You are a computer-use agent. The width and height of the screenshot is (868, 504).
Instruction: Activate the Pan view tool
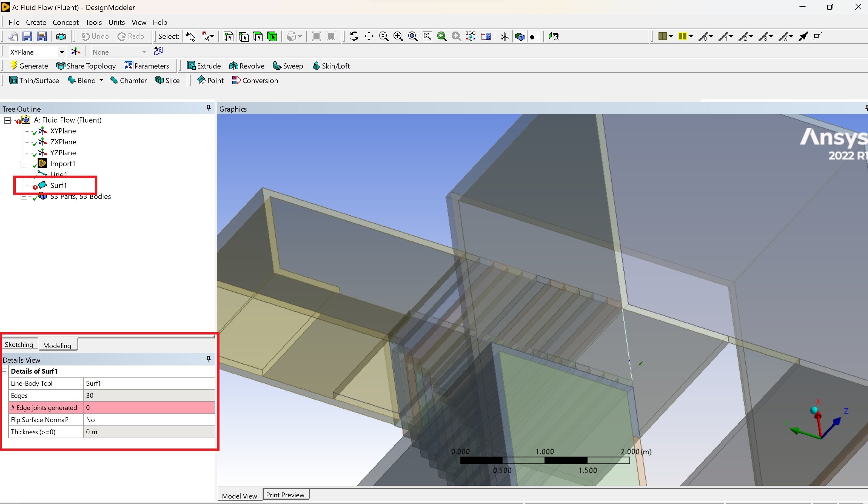[369, 36]
